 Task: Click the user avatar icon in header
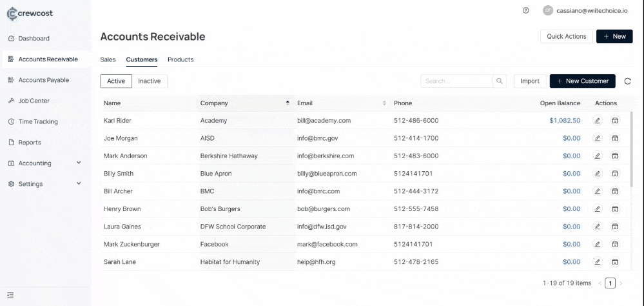point(547,10)
